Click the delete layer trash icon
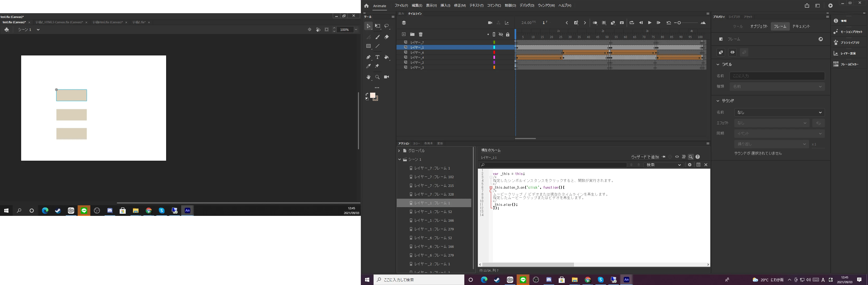The height and width of the screenshot is (285, 868). (x=421, y=34)
